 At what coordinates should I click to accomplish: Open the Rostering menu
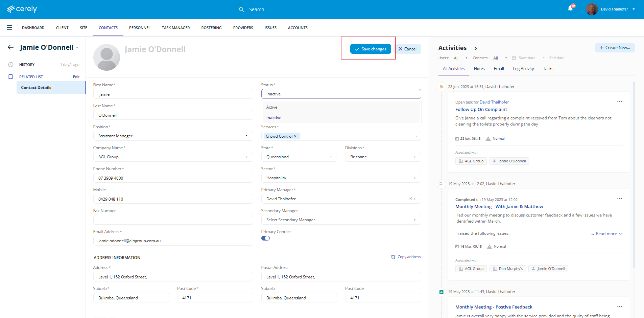(211, 28)
